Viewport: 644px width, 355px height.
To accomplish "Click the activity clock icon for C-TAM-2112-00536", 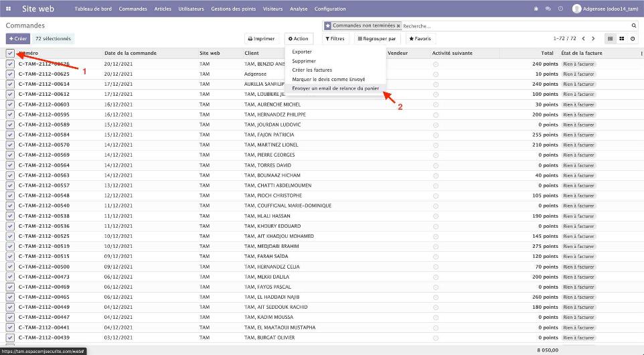I will (436, 226).
